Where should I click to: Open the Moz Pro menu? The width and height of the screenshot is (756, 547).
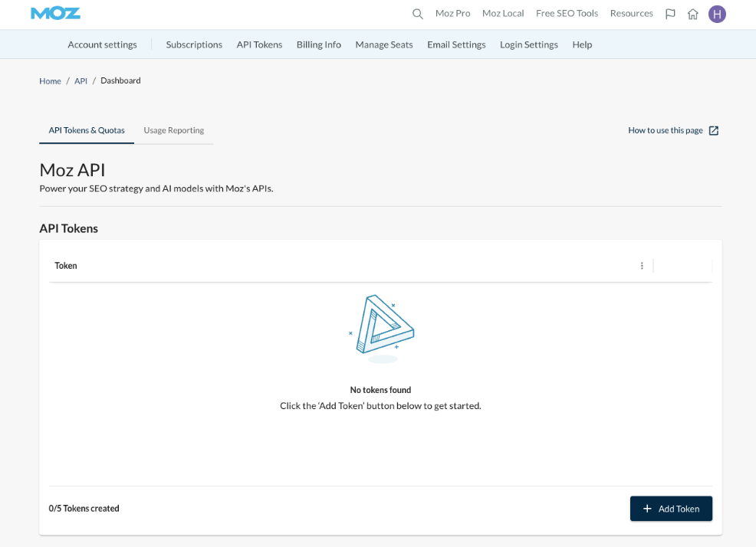(452, 14)
